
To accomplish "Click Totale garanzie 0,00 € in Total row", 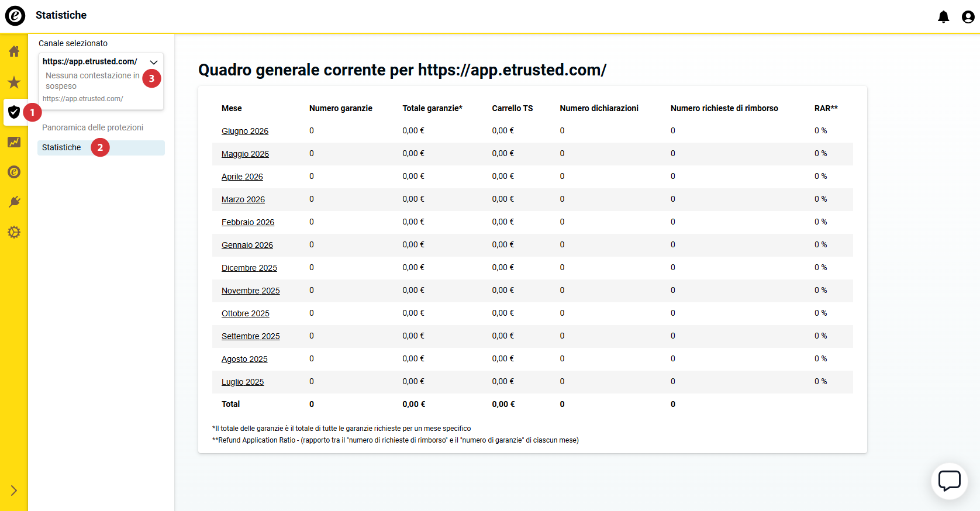I will 413,404.
